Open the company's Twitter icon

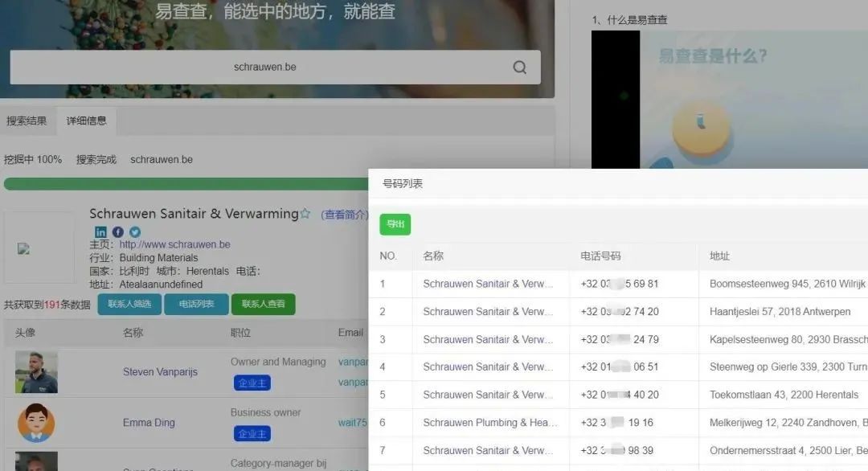pos(135,232)
